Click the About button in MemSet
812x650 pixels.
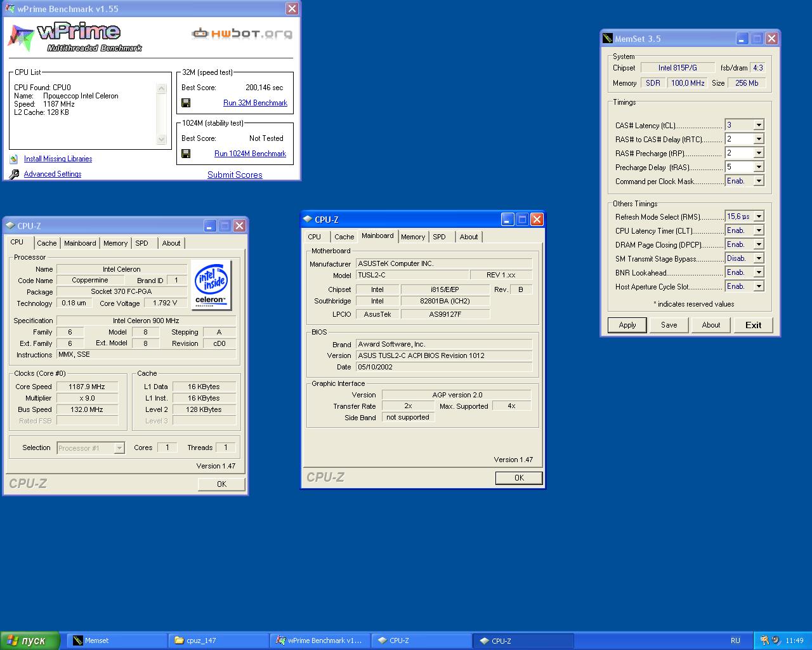(x=711, y=325)
